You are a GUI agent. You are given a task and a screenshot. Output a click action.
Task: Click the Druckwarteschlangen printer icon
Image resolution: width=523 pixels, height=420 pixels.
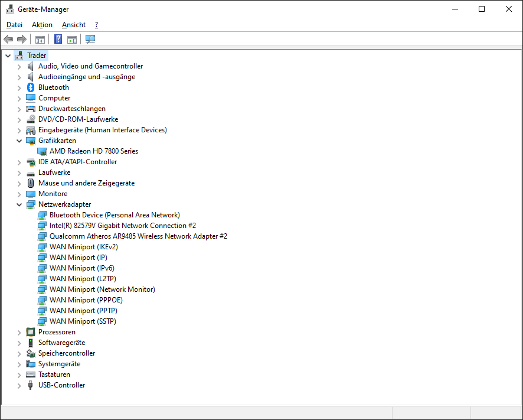coord(31,109)
